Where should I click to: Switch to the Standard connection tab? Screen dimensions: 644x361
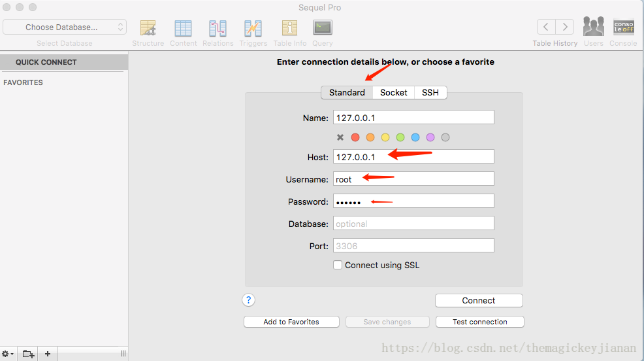pos(347,92)
